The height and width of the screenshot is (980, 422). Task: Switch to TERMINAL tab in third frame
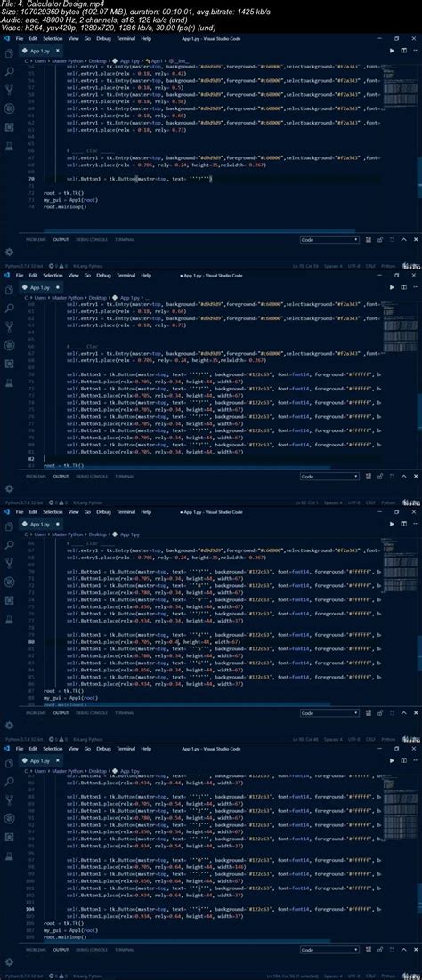pyautogui.click(x=125, y=712)
